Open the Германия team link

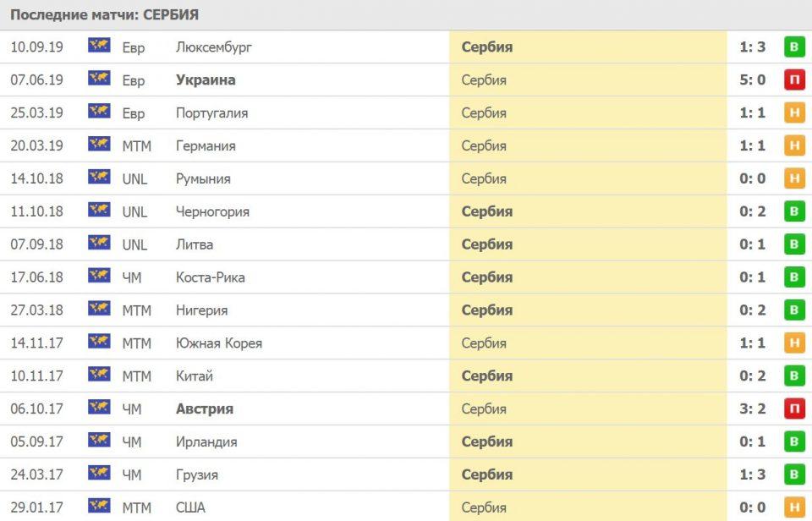206,145
